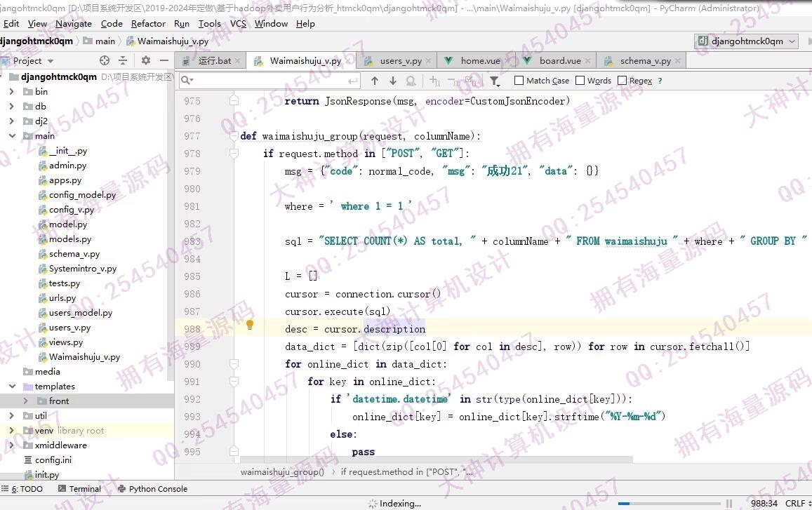Click the search filter funnel icon
The height and width of the screenshot is (510, 812).
pyautogui.click(x=495, y=81)
